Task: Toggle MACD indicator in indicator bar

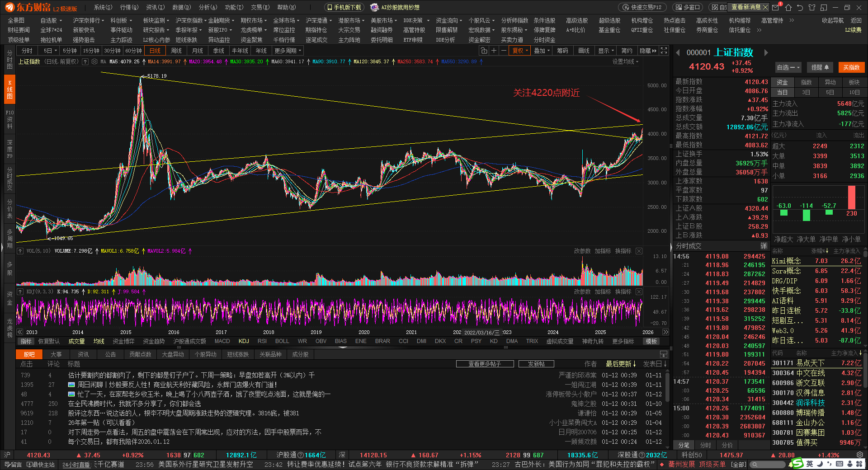Action: tap(222, 341)
